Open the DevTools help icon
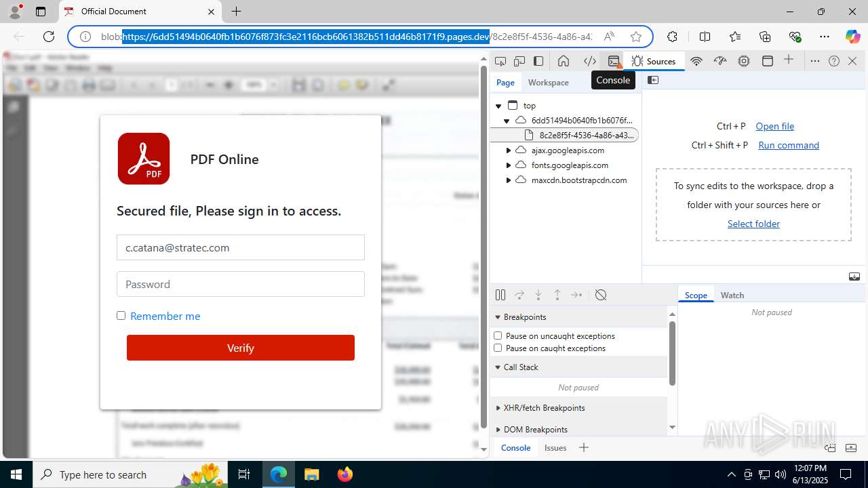This screenshot has width=868, height=488. coord(834,61)
